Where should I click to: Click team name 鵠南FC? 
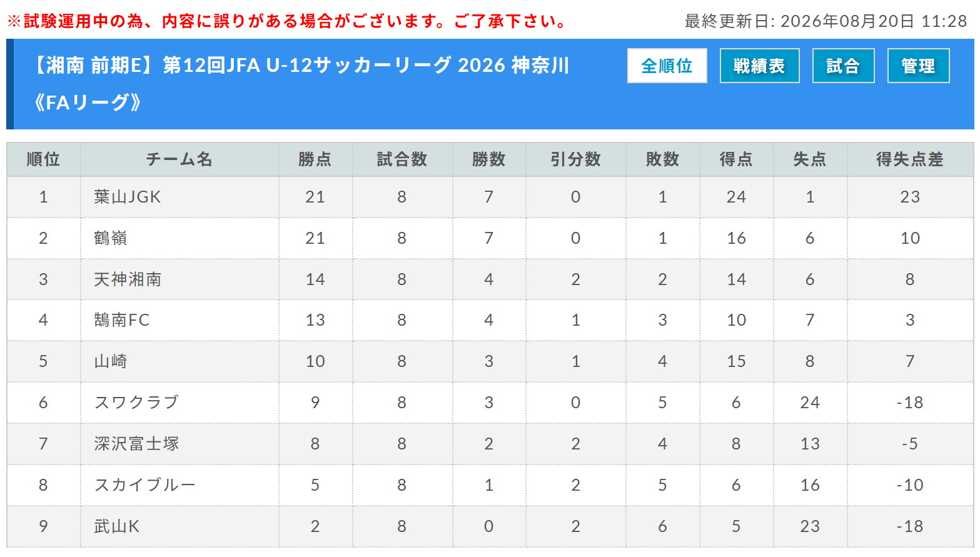[122, 320]
